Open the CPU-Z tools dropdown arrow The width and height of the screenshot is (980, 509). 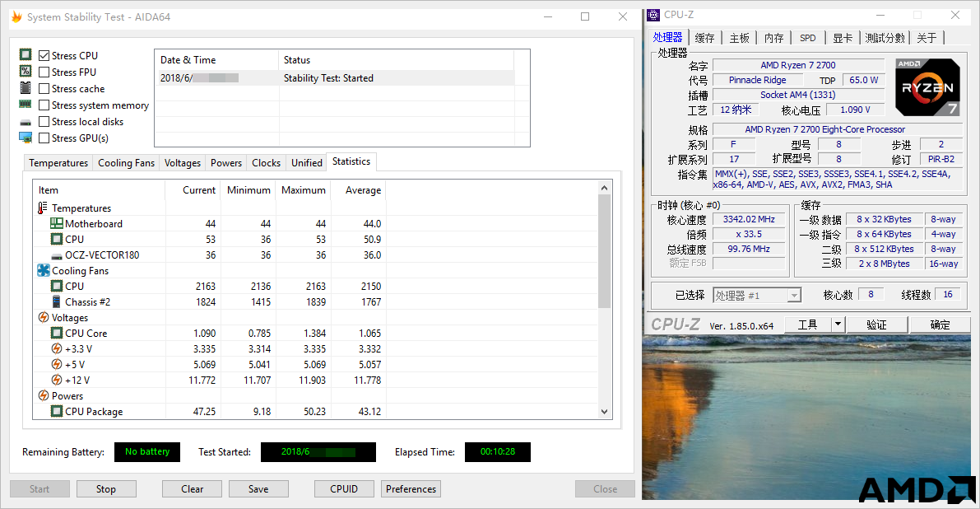pos(838,325)
